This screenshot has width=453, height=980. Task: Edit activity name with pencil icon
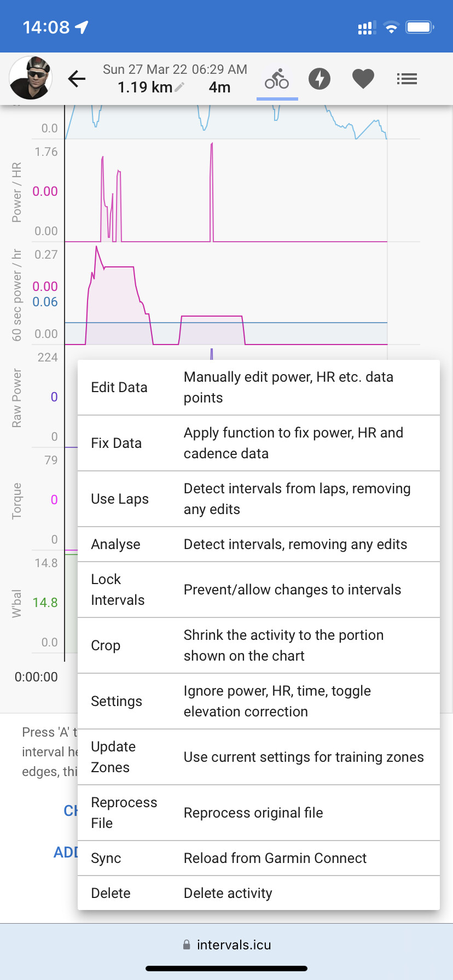click(x=179, y=87)
